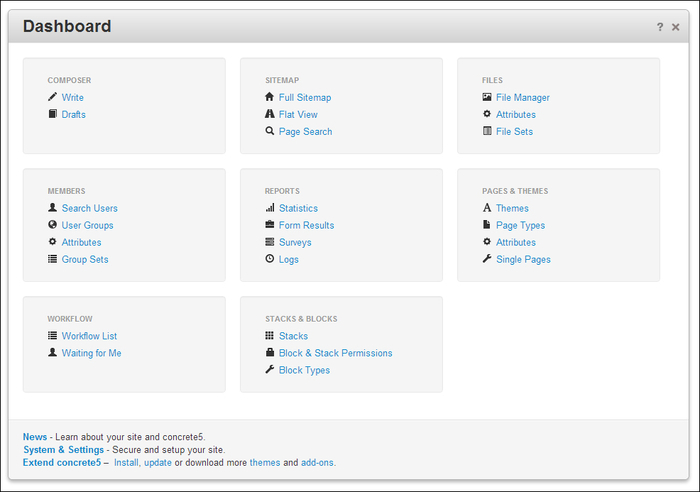Viewport: 700px width, 492px height.
Task: Click the lock icon beside Block & Stack Permissions
Action: tap(270, 352)
